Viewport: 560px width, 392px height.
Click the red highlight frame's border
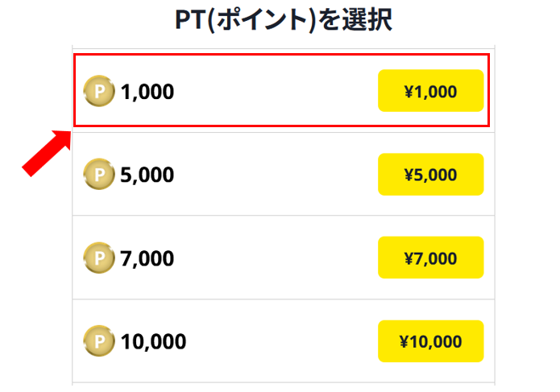(281, 55)
